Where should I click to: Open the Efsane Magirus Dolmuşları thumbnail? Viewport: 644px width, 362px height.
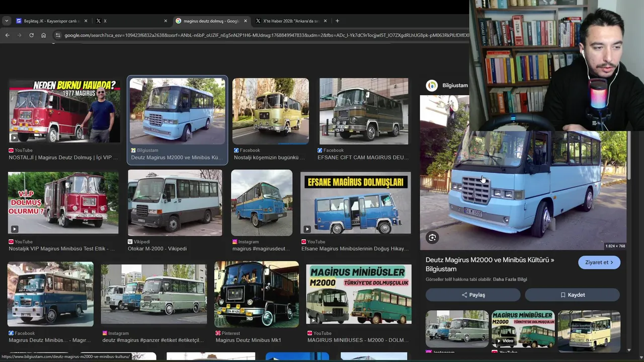click(356, 204)
